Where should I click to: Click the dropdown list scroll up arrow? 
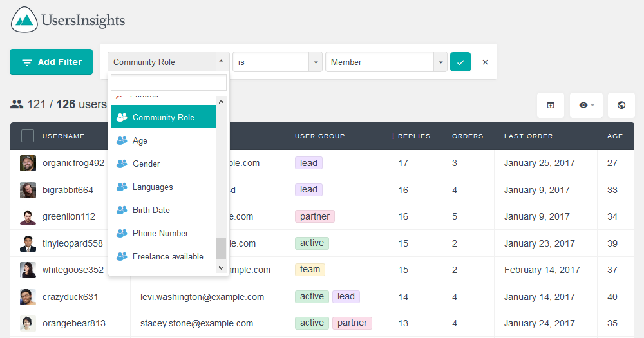coord(222,102)
